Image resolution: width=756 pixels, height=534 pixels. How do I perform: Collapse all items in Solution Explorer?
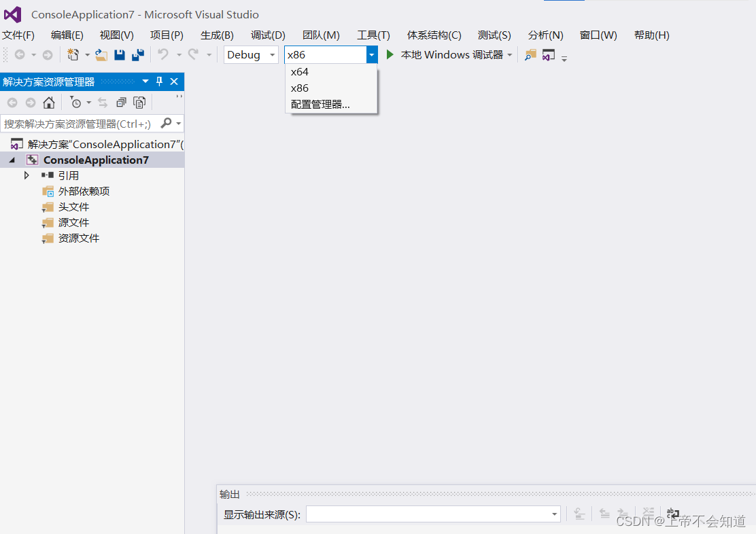[x=121, y=103]
